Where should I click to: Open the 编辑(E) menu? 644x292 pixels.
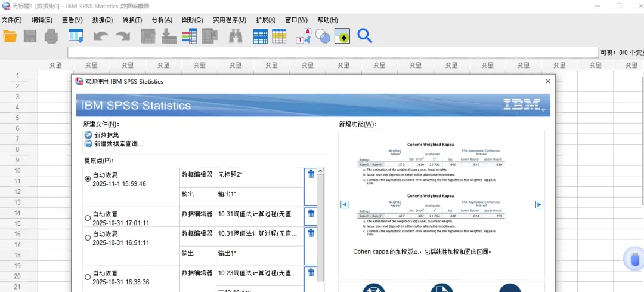pos(42,20)
